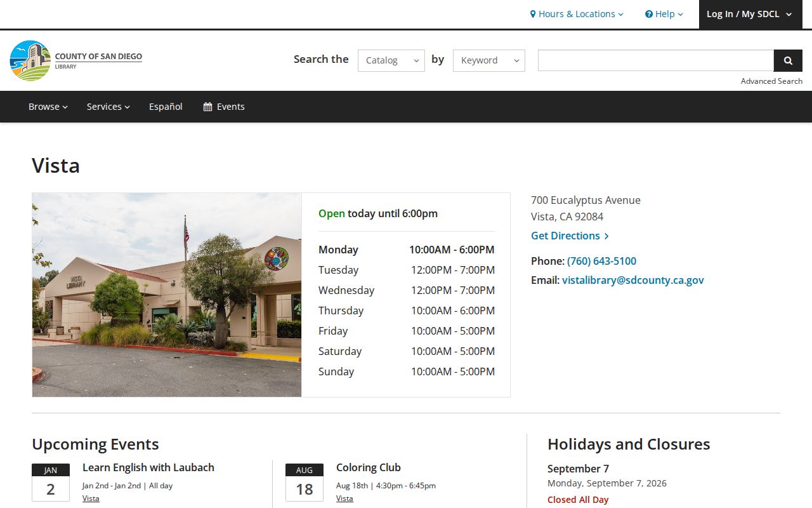Open the Learn English with Laubach event
The image size is (812, 508).
click(x=148, y=467)
